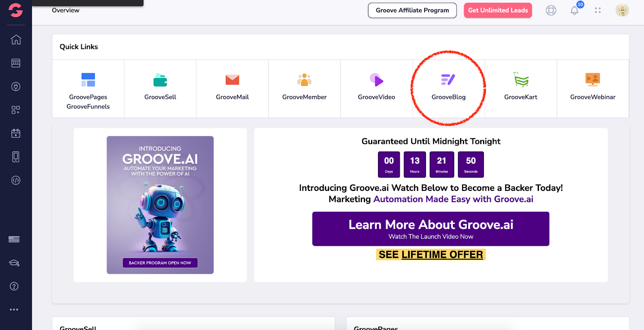
Task: Open the storefront icon in sidebar
Action: (16, 63)
